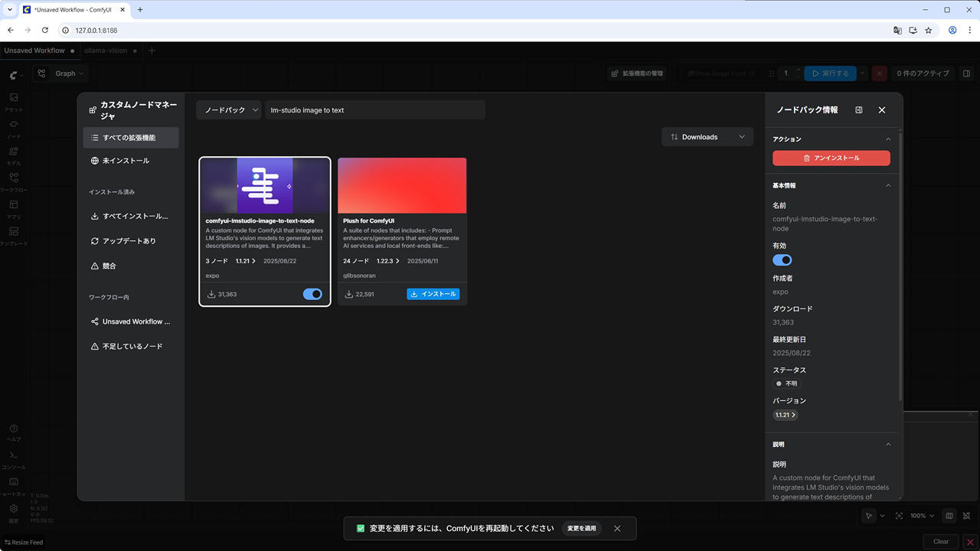The width and height of the screenshot is (980, 551).
Task: Open the Downloads sort dropdown
Action: click(707, 137)
